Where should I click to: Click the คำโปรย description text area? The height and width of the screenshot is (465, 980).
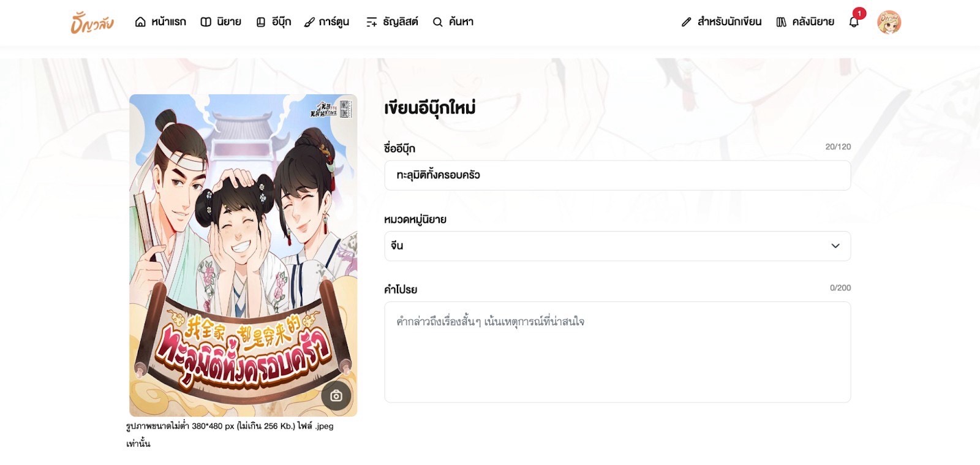click(x=617, y=352)
